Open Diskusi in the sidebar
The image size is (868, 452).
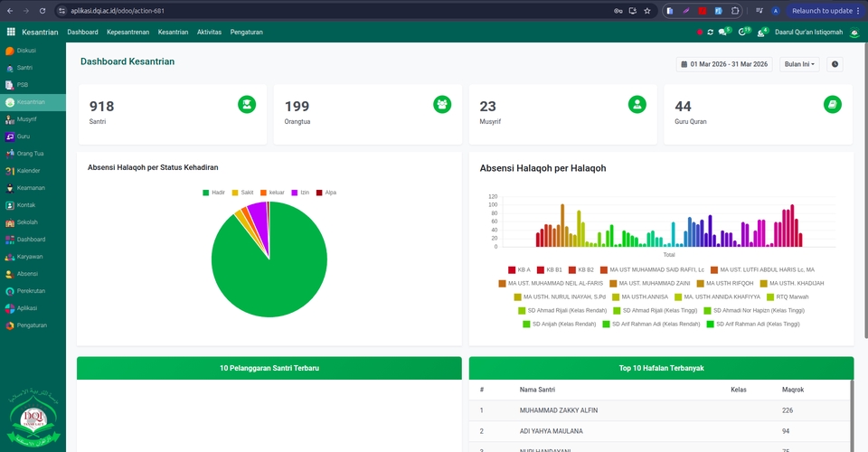pos(26,51)
